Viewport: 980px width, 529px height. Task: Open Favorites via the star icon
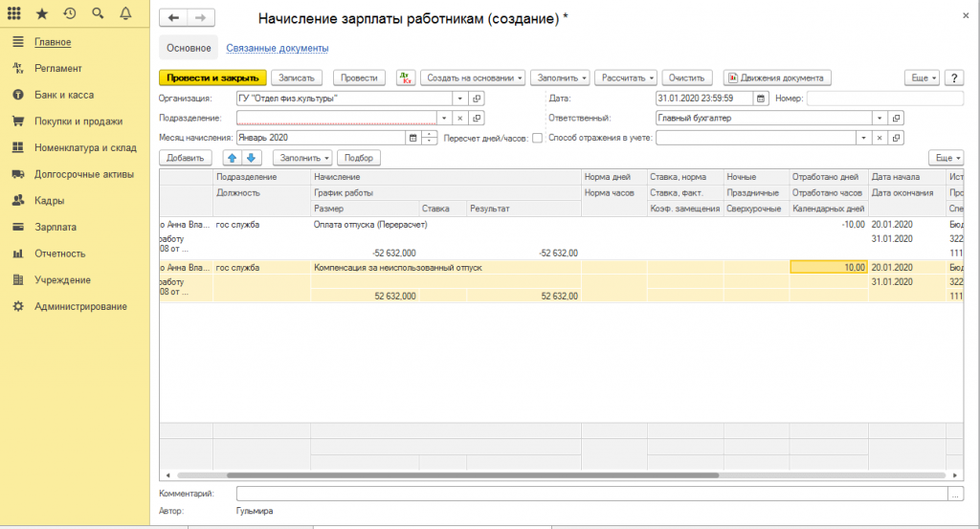pyautogui.click(x=42, y=14)
